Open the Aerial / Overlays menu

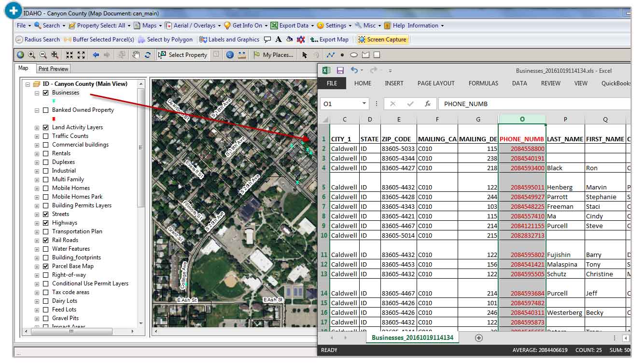193,26
